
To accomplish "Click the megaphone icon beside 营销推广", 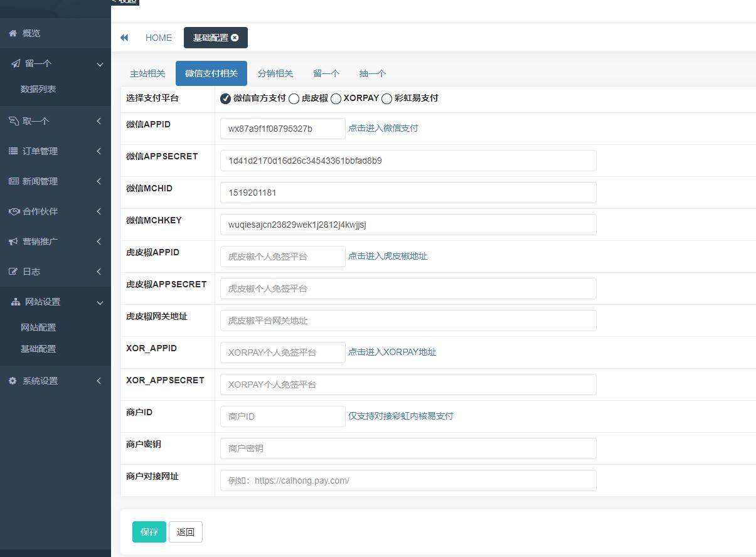I will [13, 241].
